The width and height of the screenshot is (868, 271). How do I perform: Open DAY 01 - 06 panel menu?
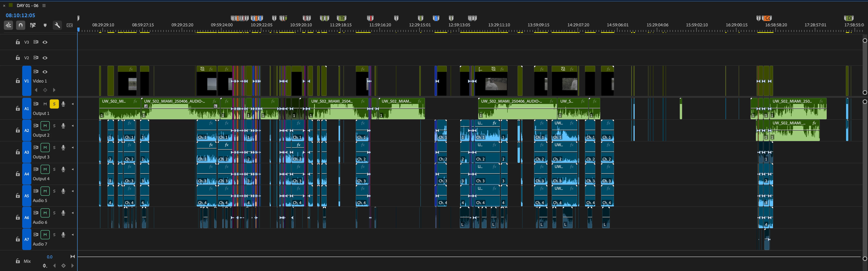coord(44,6)
